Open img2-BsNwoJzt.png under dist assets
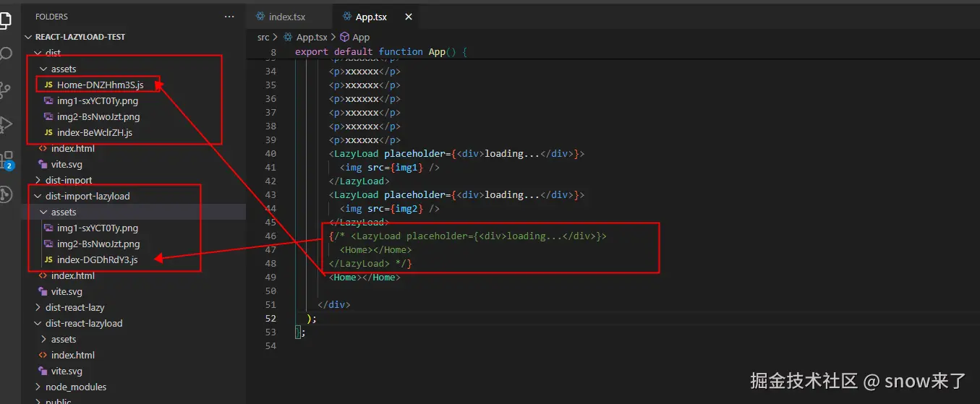Screen dimensions: 980x404 click(x=98, y=116)
